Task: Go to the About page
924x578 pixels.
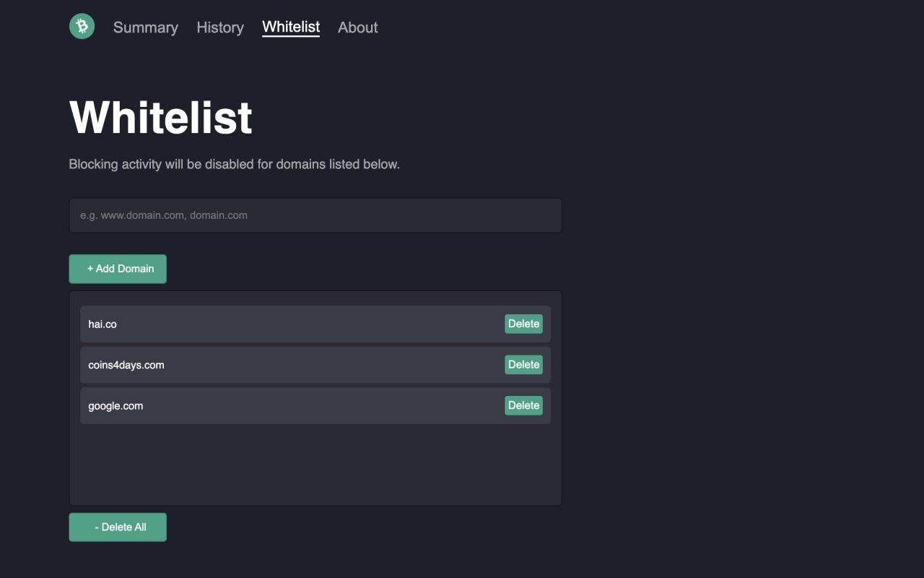Action: (x=358, y=27)
